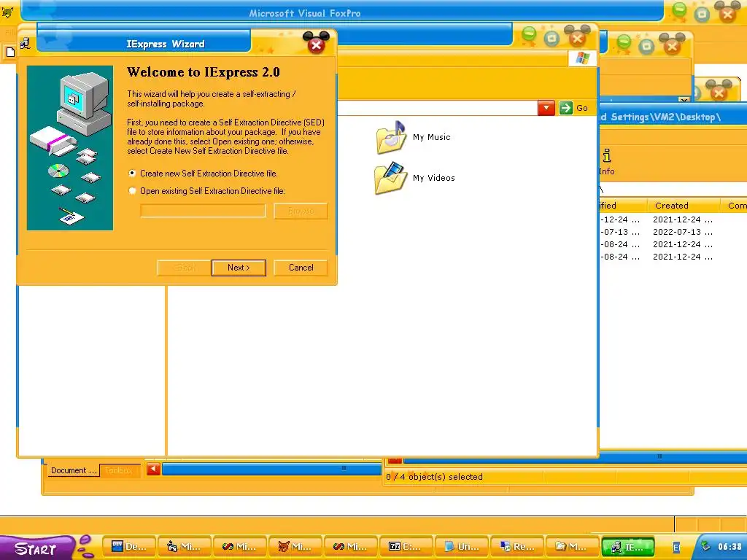The image size is (747, 560).
Task: Click the Microsoft Visual FoxPro title bar
Action: pyautogui.click(x=342, y=12)
